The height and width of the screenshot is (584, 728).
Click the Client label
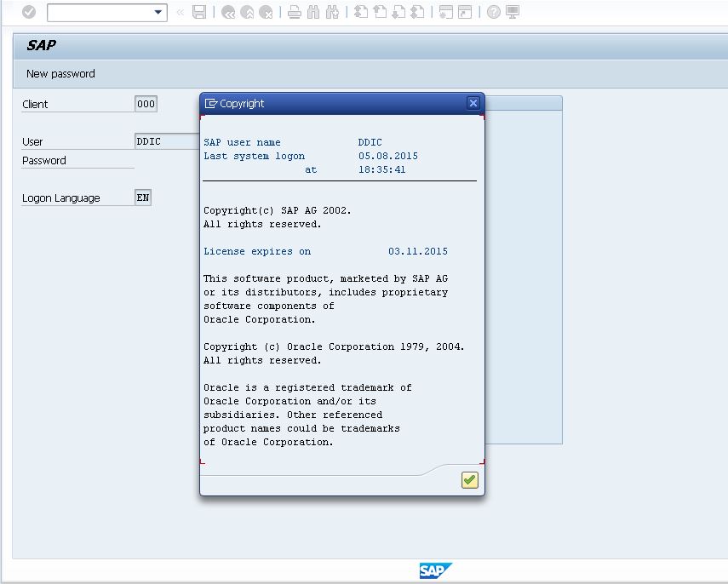click(35, 104)
